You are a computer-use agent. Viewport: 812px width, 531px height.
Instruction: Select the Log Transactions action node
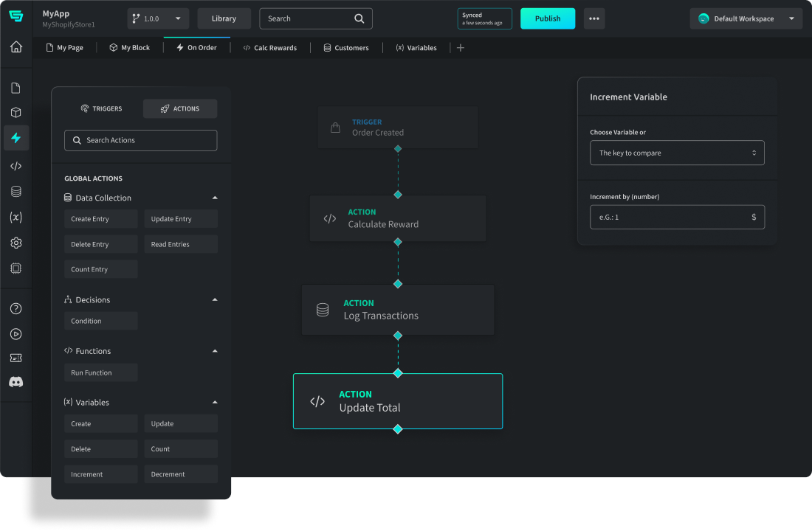pos(398,310)
